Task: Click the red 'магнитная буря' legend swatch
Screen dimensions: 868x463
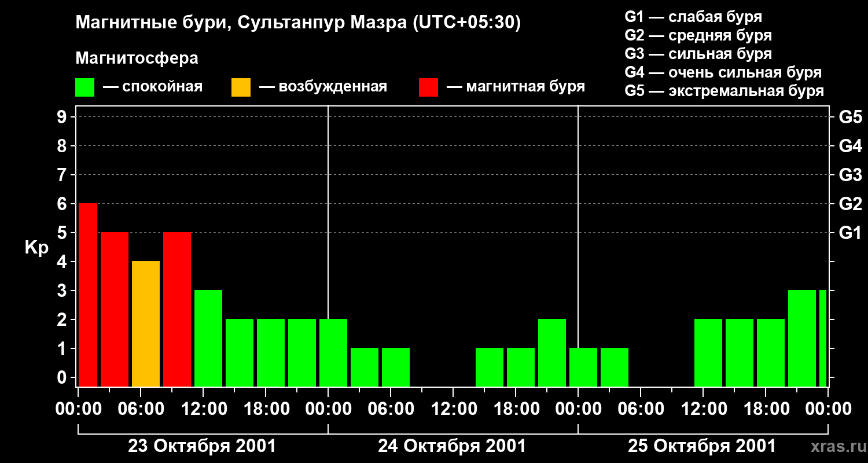Action: click(428, 87)
